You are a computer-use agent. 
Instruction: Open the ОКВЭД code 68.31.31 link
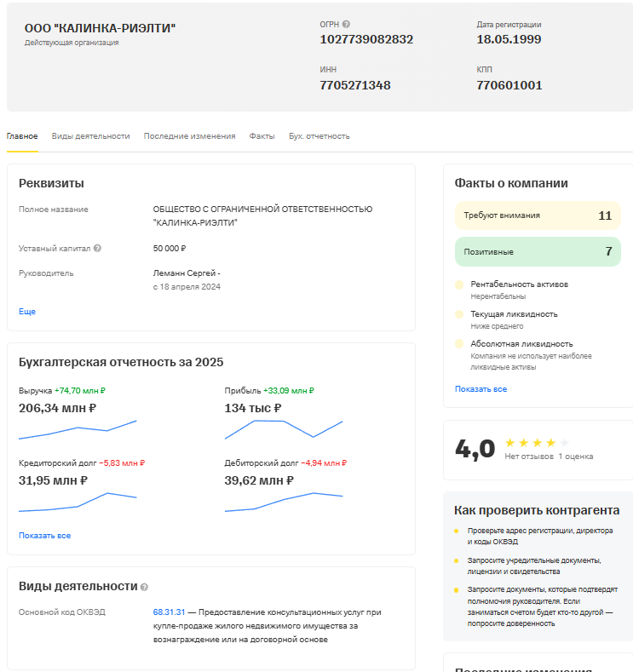pos(169,612)
